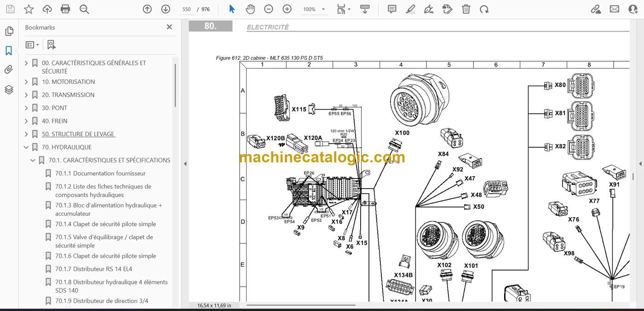The image size is (644, 311).
Task: Select the hand pan tool
Action: [x=250, y=9]
